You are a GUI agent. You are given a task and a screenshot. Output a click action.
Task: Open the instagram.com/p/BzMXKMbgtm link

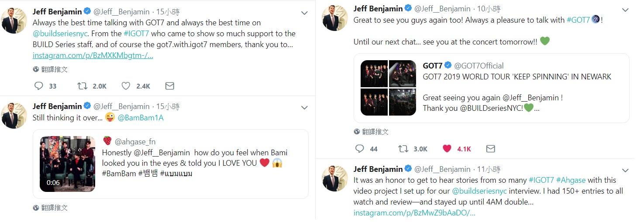click(x=93, y=55)
